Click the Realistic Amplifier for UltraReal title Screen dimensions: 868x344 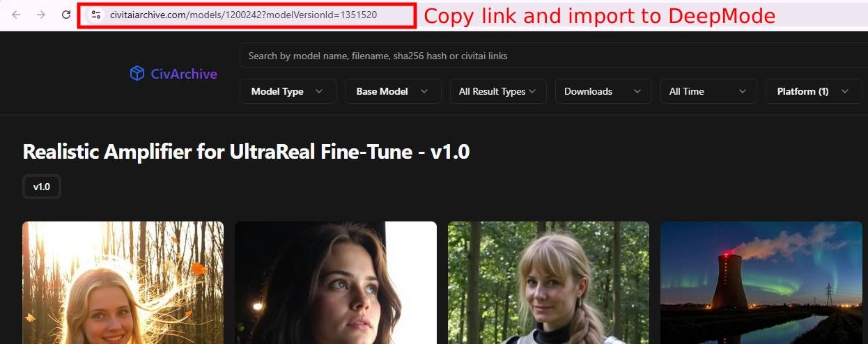(246, 151)
